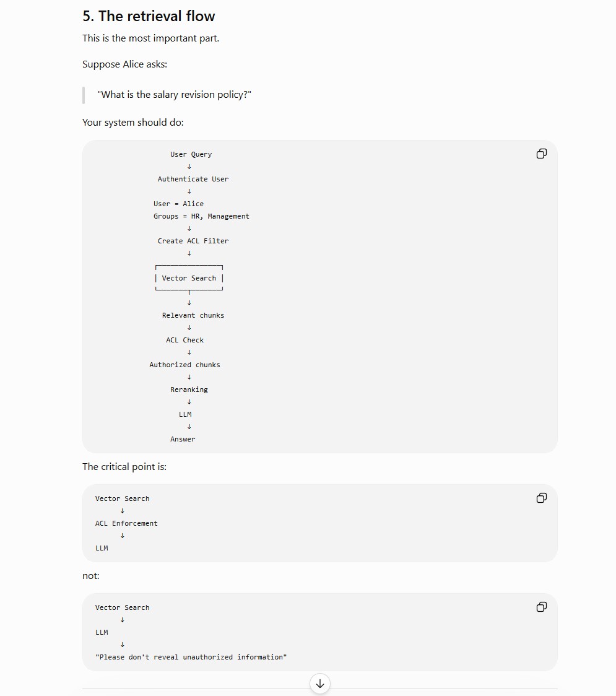Click the "Create ACL Filter" line
Viewport: 616px width, 696px height.
tap(193, 241)
